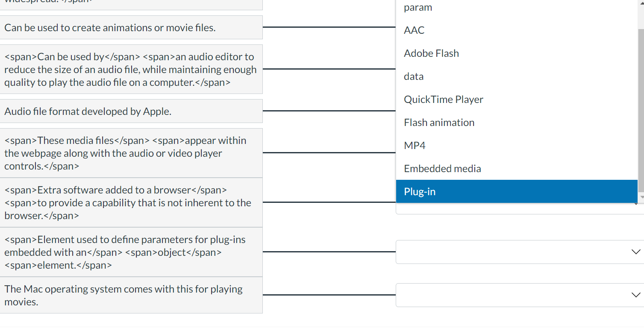
Task: Select "data" in the dropdown list
Action: pyautogui.click(x=414, y=76)
